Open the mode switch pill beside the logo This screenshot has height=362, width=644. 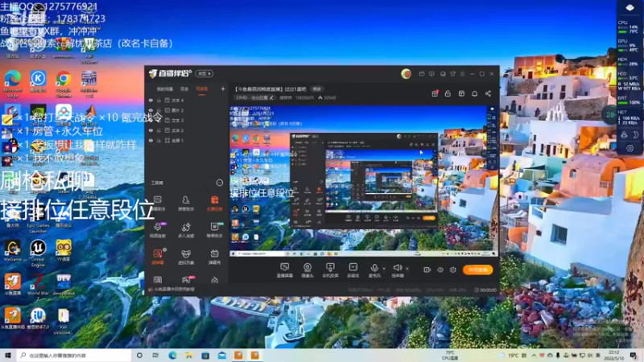tap(204, 73)
